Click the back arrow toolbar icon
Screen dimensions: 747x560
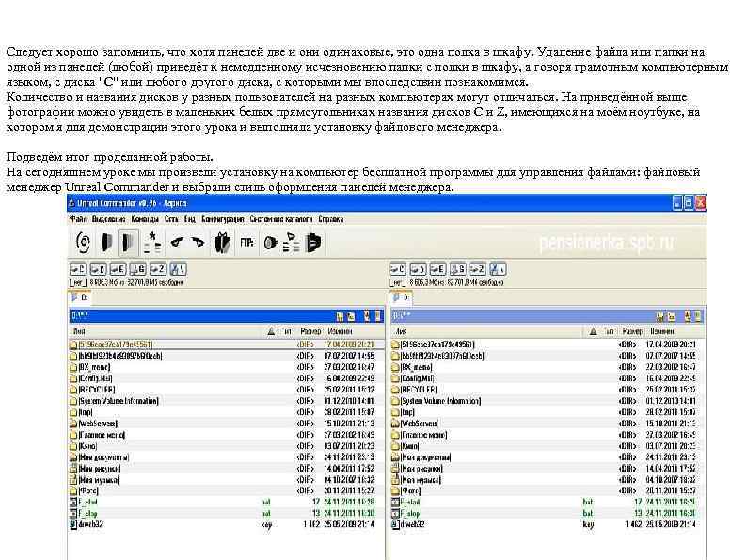[177, 242]
